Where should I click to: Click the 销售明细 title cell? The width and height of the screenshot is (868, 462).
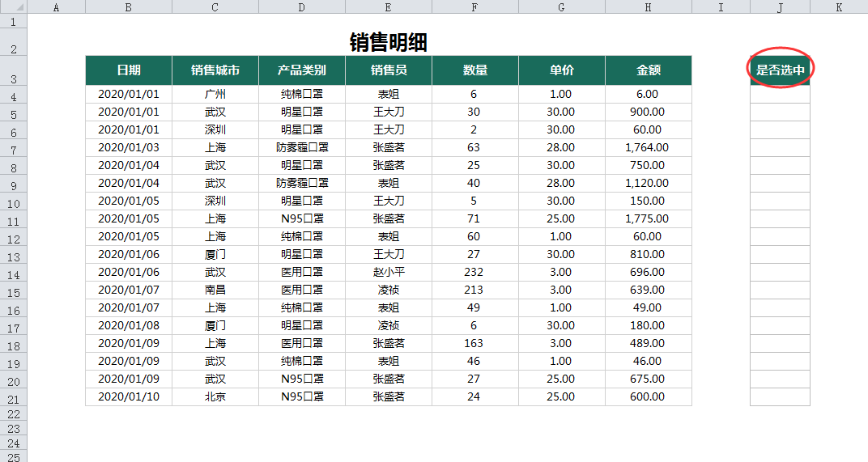[389, 42]
